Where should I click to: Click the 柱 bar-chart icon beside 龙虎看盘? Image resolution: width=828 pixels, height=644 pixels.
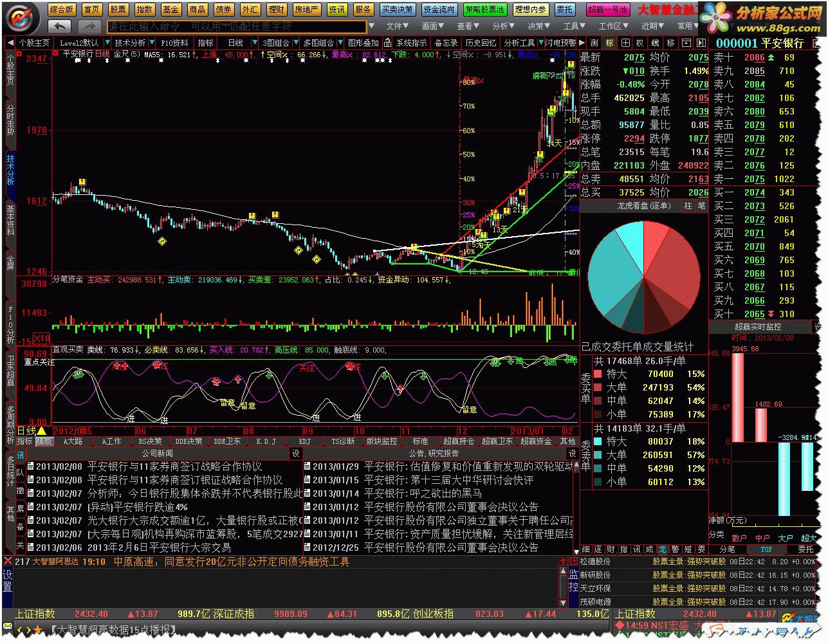(x=688, y=206)
